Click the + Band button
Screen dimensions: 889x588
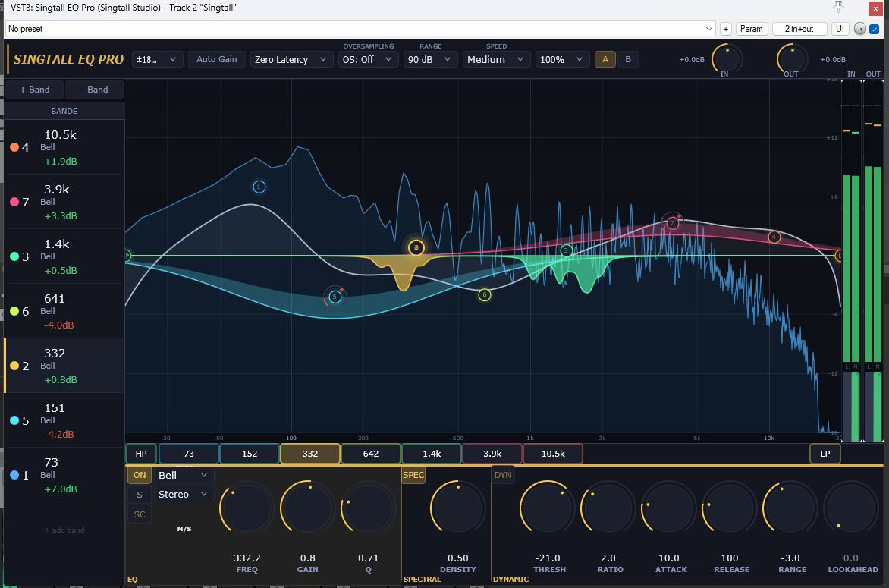[34, 90]
